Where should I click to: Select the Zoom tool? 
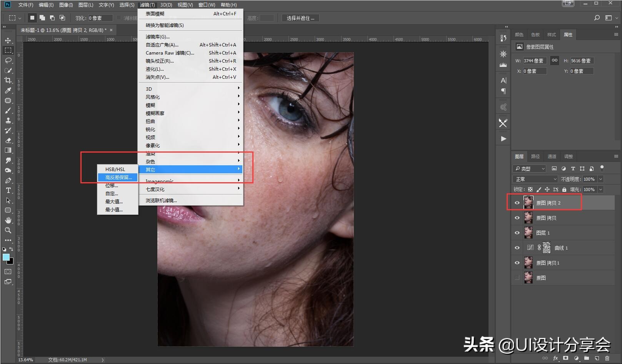8,230
